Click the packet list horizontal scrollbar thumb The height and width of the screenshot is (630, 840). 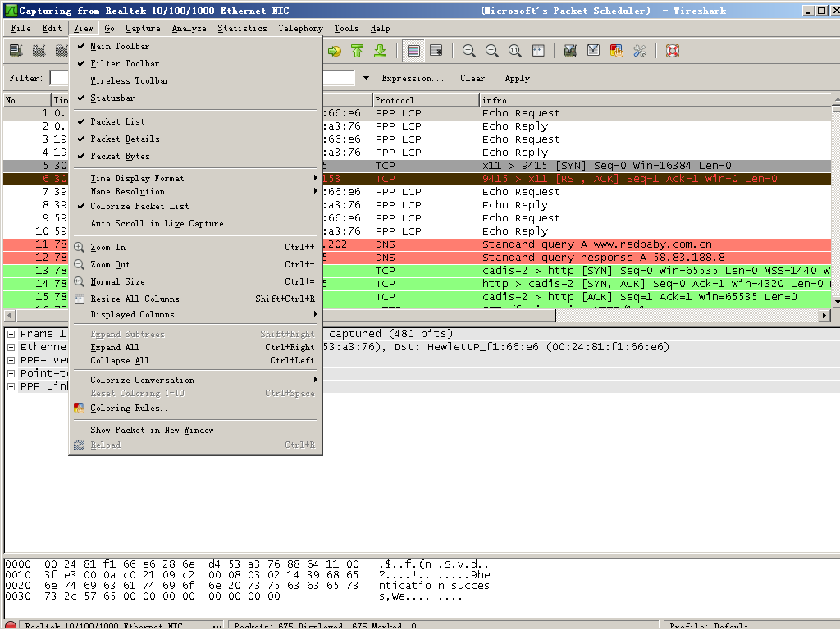click(x=285, y=316)
